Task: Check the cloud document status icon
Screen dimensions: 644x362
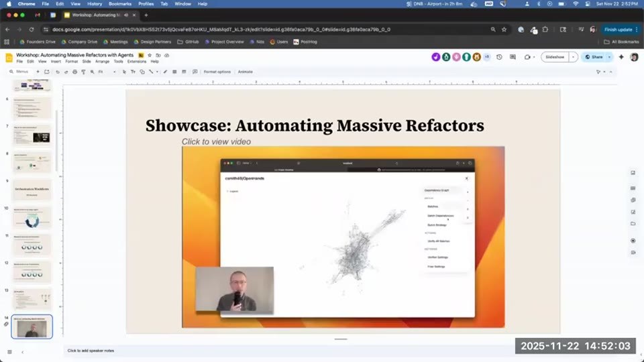Action: pyautogui.click(x=167, y=55)
